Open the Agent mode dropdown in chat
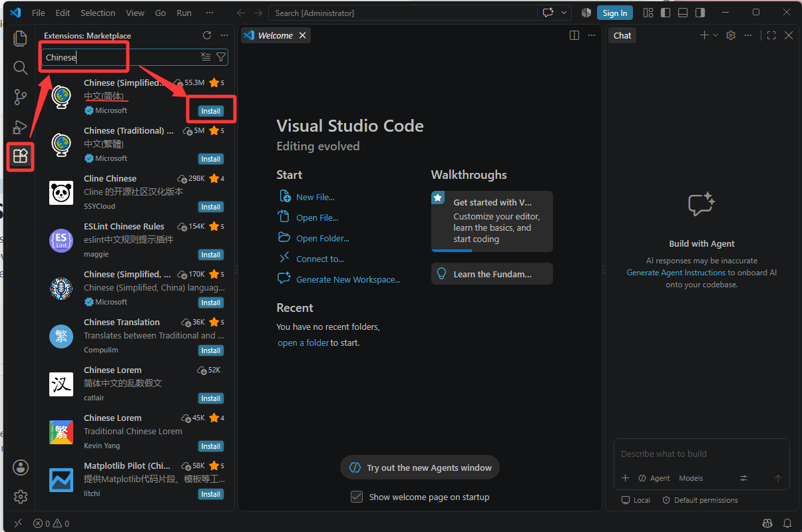Screen dimensions: 802x532 click(x=654, y=478)
